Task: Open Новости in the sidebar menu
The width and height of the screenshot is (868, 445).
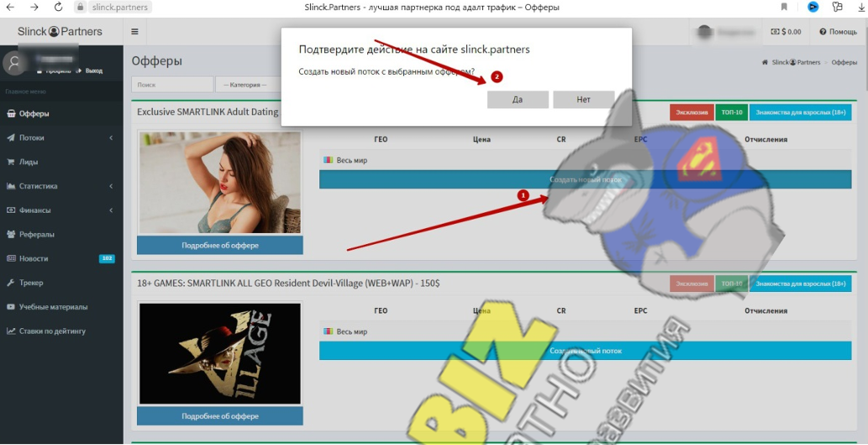Action: (34, 258)
